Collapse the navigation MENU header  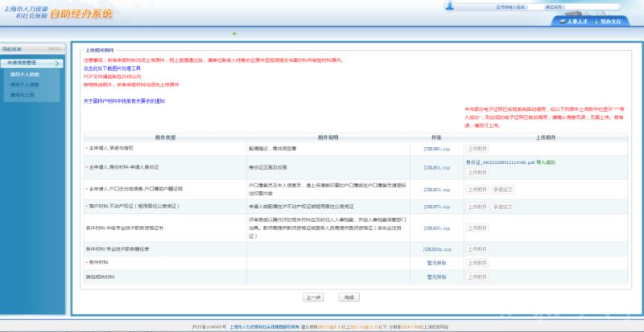pyautogui.click(x=32, y=49)
